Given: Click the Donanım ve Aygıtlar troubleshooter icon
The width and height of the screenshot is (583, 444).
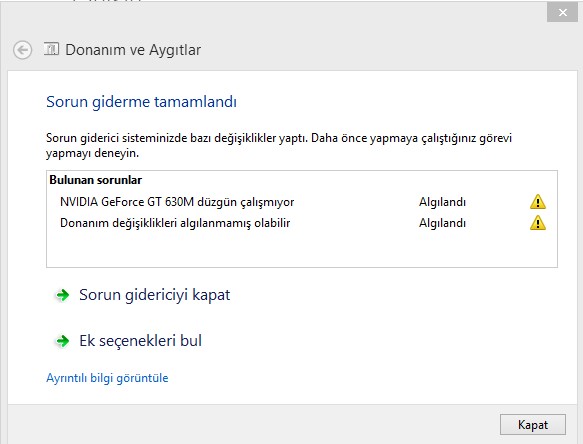Looking at the screenshot, I should click(x=51, y=49).
